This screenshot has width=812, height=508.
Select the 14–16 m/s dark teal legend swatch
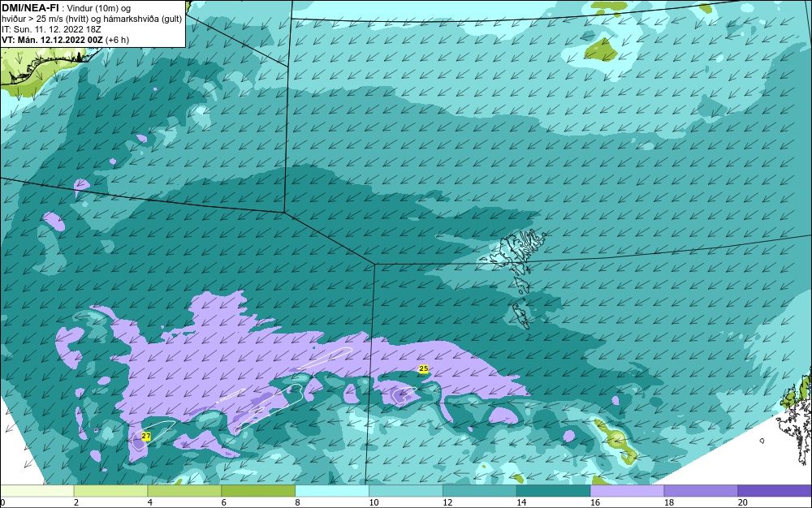[x=554, y=491]
